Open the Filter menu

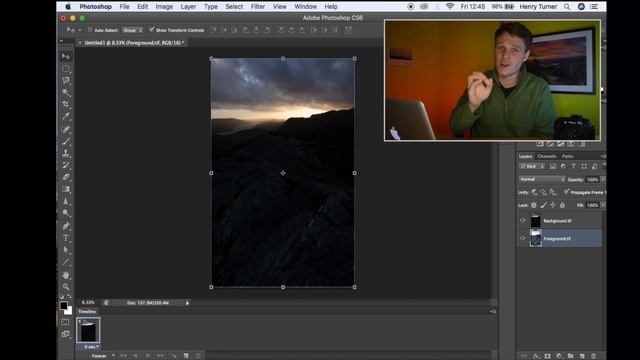coord(258,7)
